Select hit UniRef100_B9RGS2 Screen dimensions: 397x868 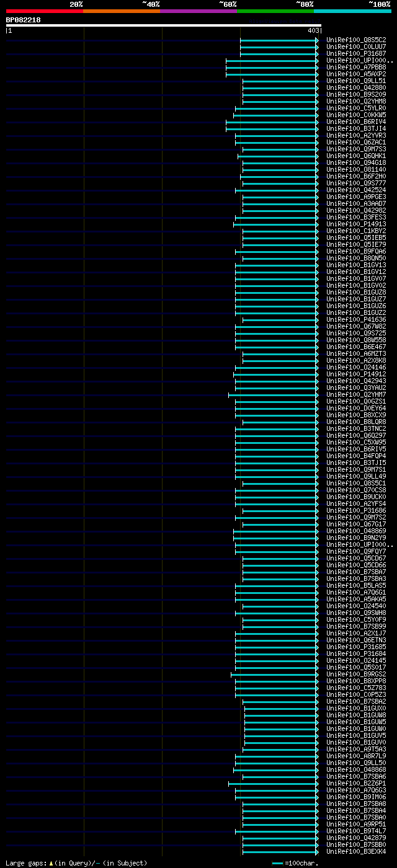(x=356, y=674)
